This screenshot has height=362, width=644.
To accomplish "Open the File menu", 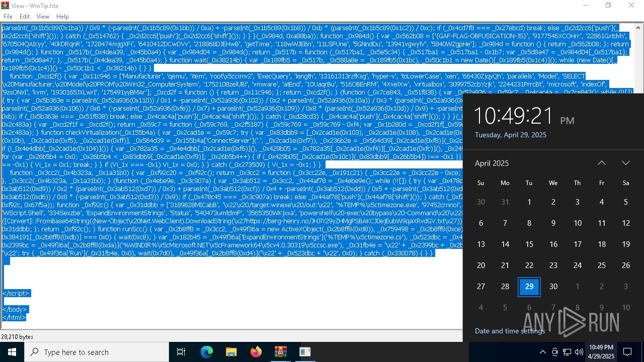I will tap(8, 17).
